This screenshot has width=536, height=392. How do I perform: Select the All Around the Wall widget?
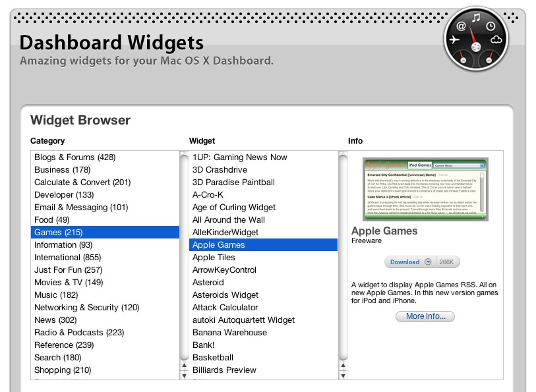click(263, 220)
